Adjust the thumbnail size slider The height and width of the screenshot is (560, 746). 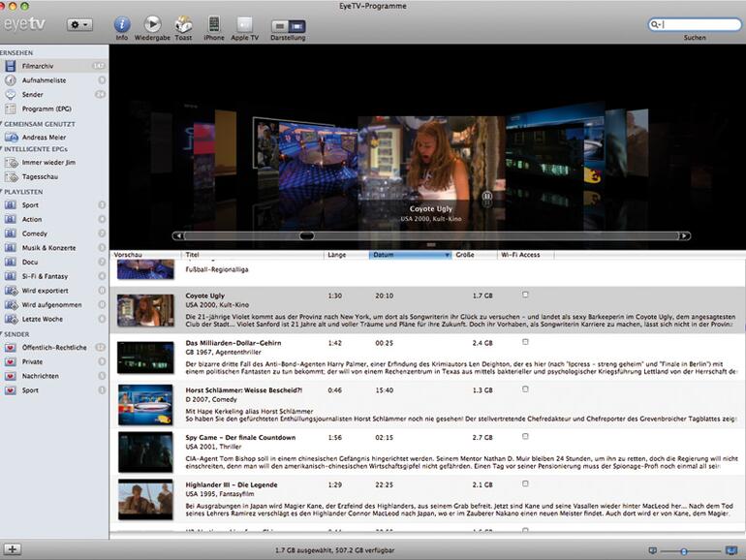pos(684,550)
